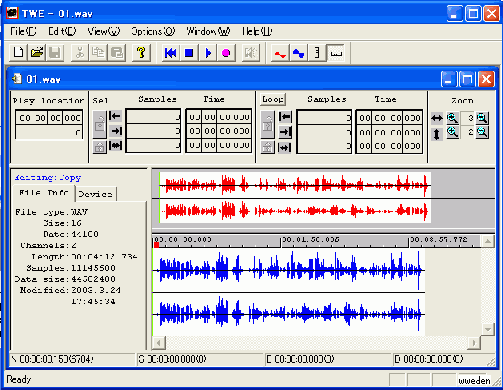Toggle the blue waveform display icon
The height and width of the screenshot is (390, 503).
[298, 53]
